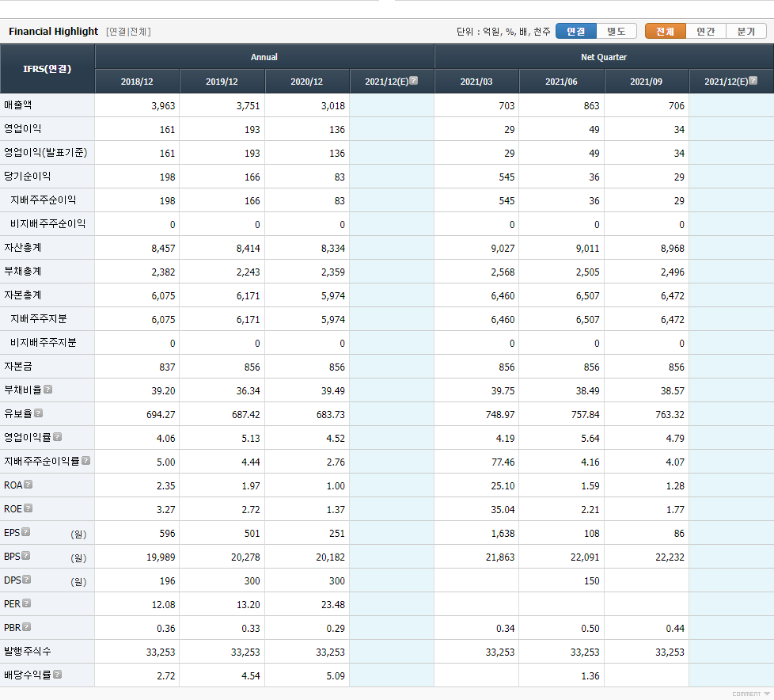This screenshot has width=774, height=700.
Task: Open help icon next to 영업이익률
Action: (57, 436)
